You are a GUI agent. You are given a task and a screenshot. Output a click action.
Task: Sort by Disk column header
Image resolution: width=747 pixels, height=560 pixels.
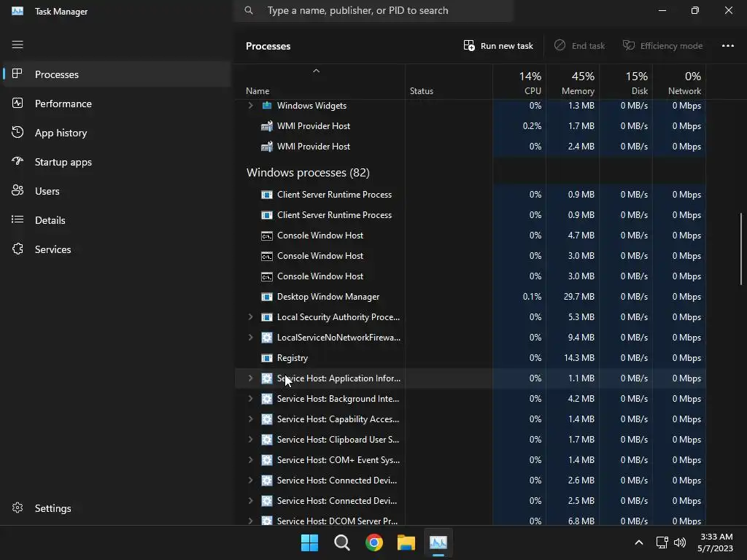(626, 82)
